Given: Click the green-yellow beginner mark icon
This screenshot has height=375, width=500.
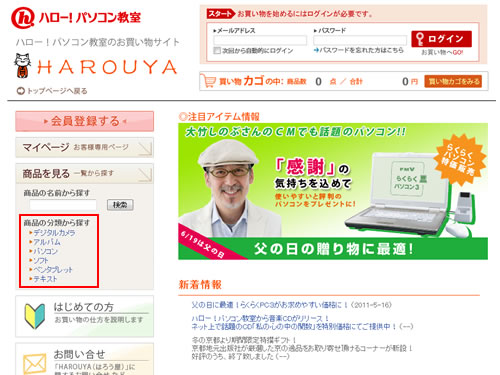Looking at the screenshot, I should point(34,316).
